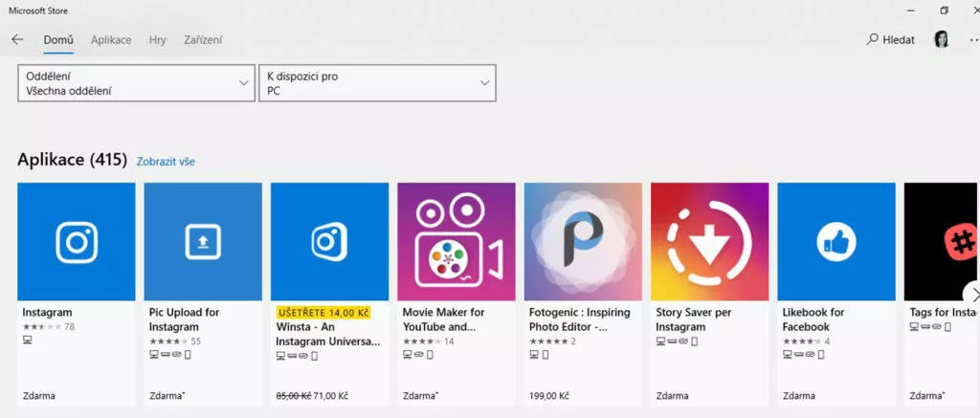Open Movie Maker for YouTube tile icon
This screenshot has width=980, height=418.
click(457, 241)
